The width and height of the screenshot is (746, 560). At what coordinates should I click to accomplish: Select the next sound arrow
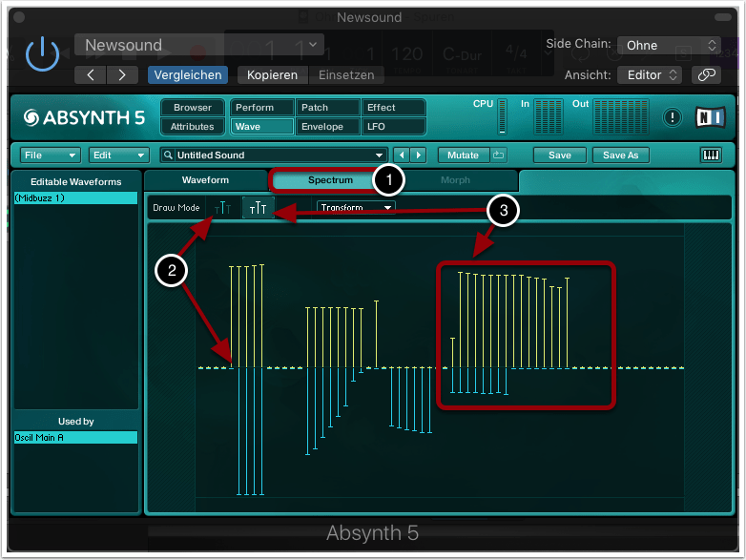[x=417, y=155]
